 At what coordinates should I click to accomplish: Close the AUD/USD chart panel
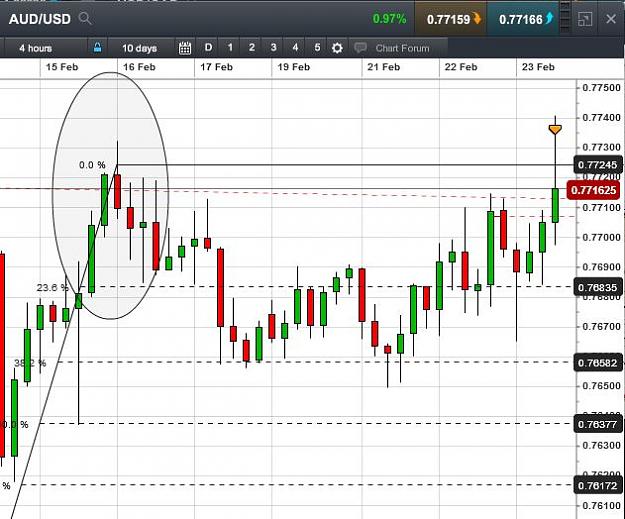[x=611, y=19]
